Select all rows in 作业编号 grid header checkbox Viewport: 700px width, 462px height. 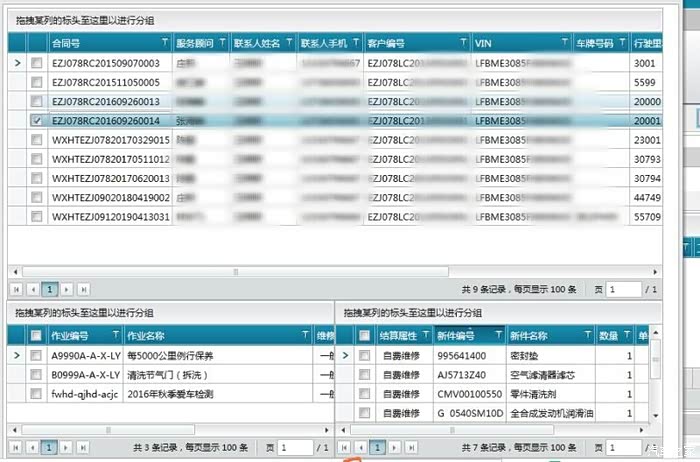(x=36, y=336)
